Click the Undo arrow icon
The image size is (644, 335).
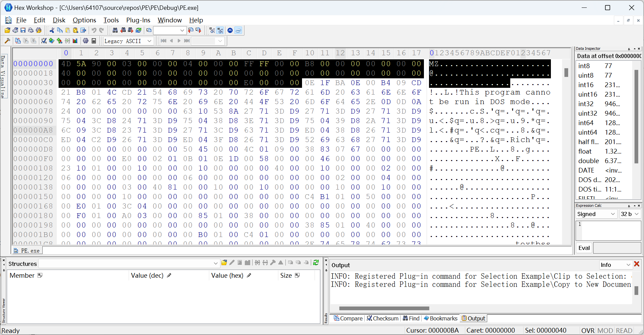pyautogui.click(x=94, y=31)
